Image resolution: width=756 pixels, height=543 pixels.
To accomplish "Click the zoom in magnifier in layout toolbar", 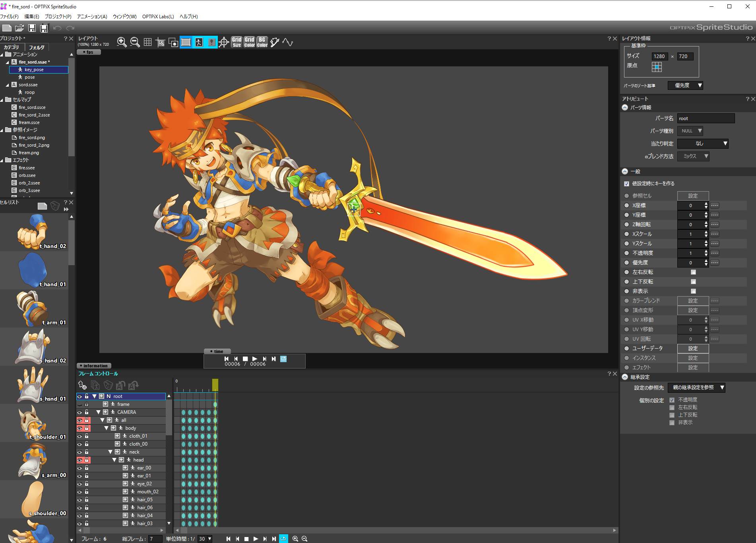I will pyautogui.click(x=122, y=42).
